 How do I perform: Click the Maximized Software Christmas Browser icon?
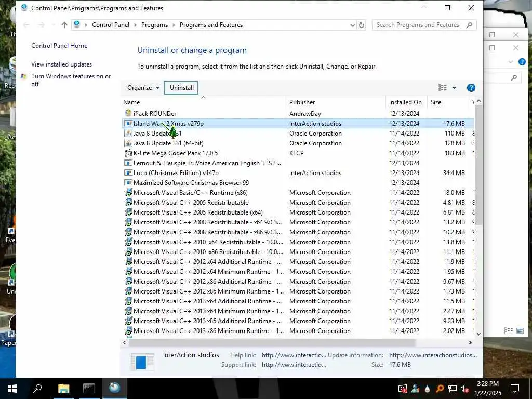tap(128, 182)
